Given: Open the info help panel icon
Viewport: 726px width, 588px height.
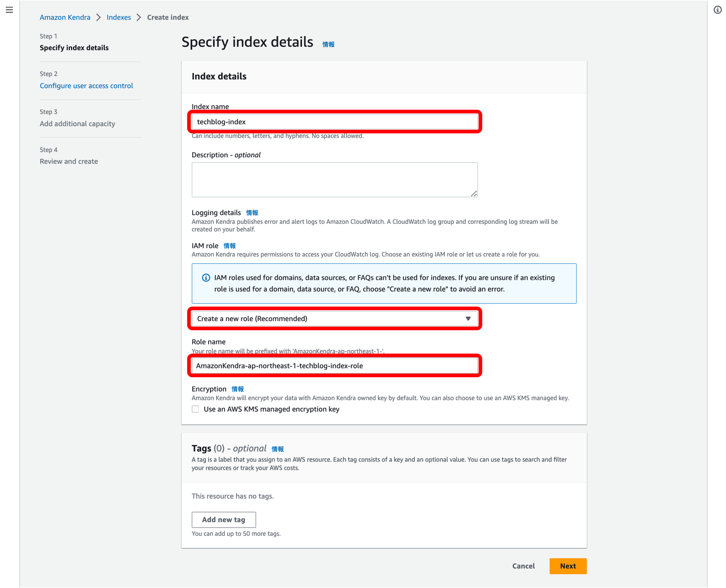Looking at the screenshot, I should 717,10.
